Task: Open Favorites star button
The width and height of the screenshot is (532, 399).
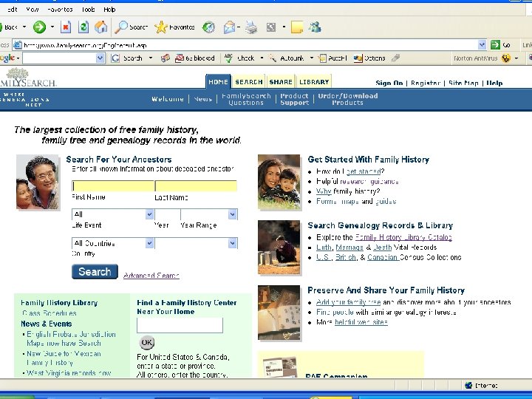Action: 174,27
